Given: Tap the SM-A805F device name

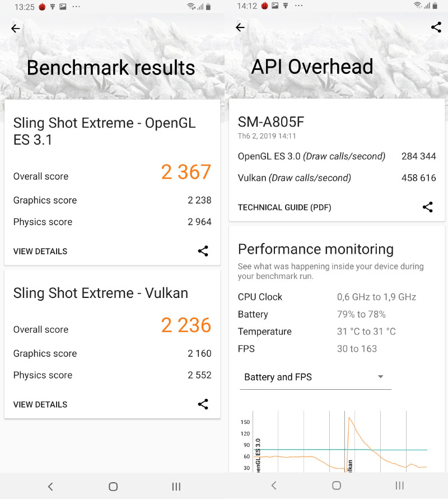Looking at the screenshot, I should (x=271, y=123).
